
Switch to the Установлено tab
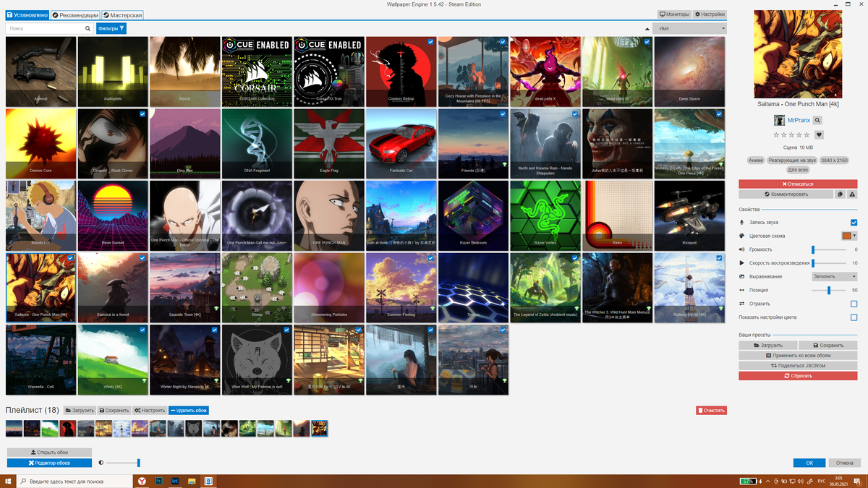[x=27, y=14]
